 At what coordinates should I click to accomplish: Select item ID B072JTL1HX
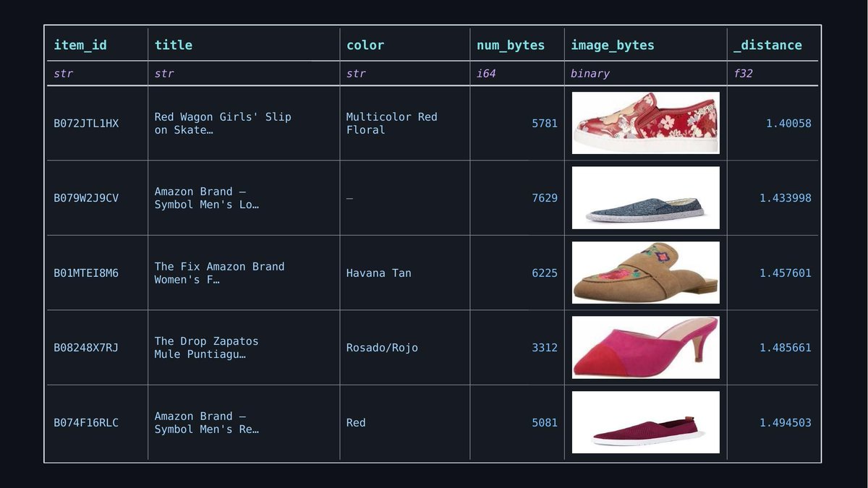click(86, 124)
